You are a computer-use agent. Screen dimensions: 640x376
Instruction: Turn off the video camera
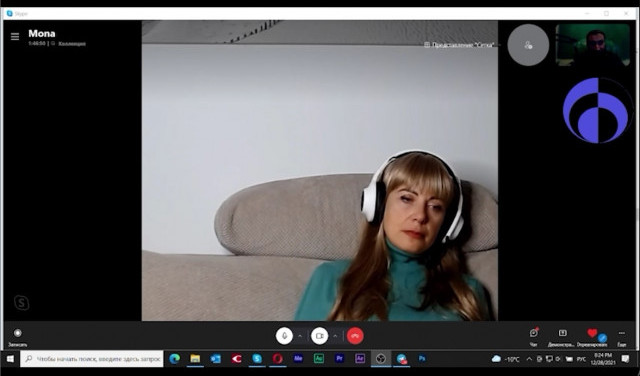point(319,336)
